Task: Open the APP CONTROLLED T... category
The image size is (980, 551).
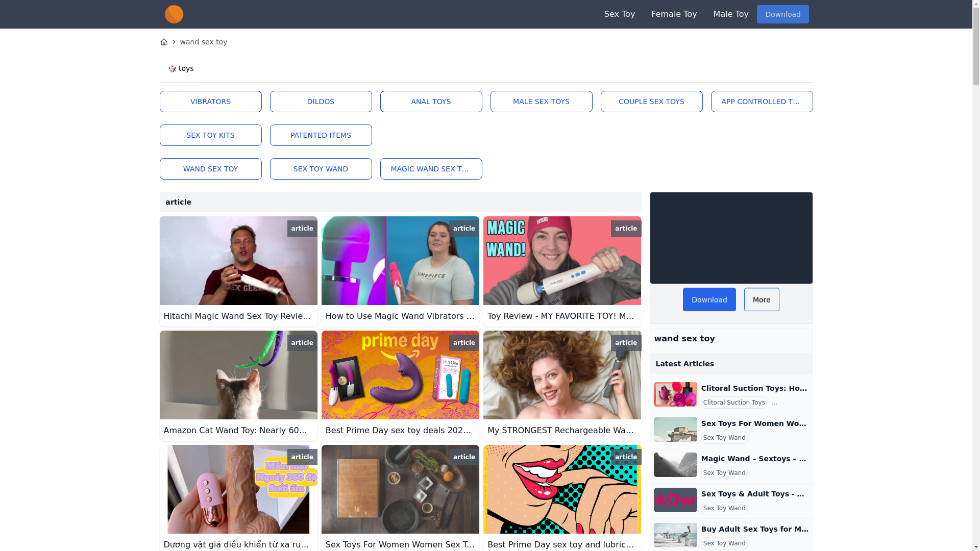Action: click(x=762, y=102)
